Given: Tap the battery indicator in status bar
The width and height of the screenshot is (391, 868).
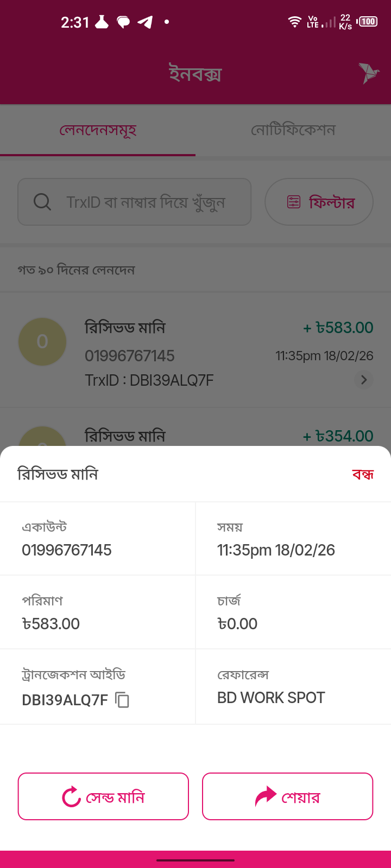Looking at the screenshot, I should 368,22.
